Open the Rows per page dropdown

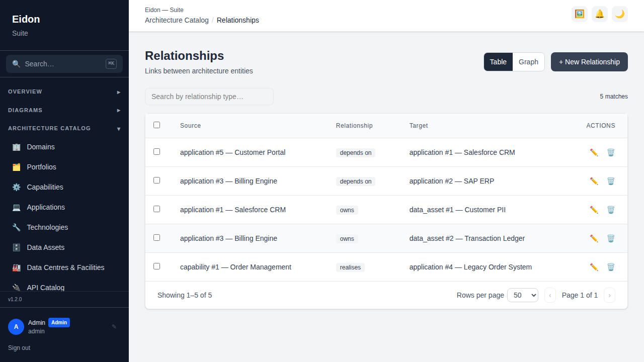pos(523,295)
